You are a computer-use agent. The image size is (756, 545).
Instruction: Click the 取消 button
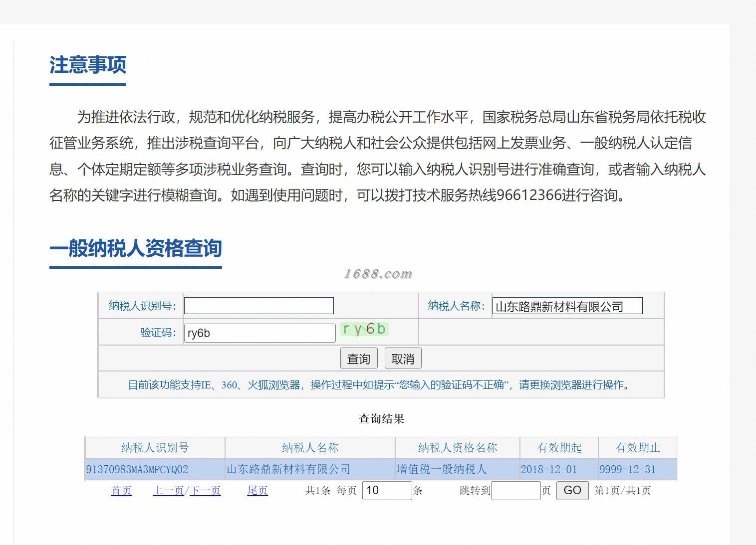[x=403, y=358]
